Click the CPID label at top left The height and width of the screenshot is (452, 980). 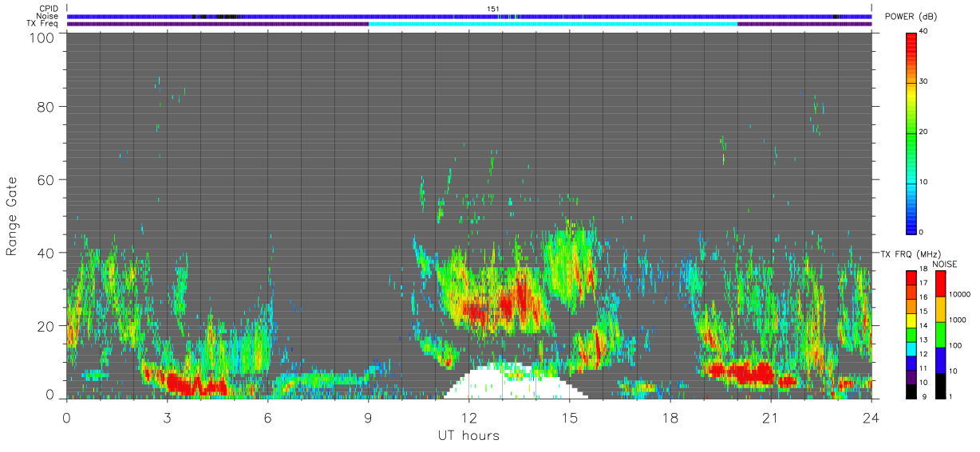point(47,9)
